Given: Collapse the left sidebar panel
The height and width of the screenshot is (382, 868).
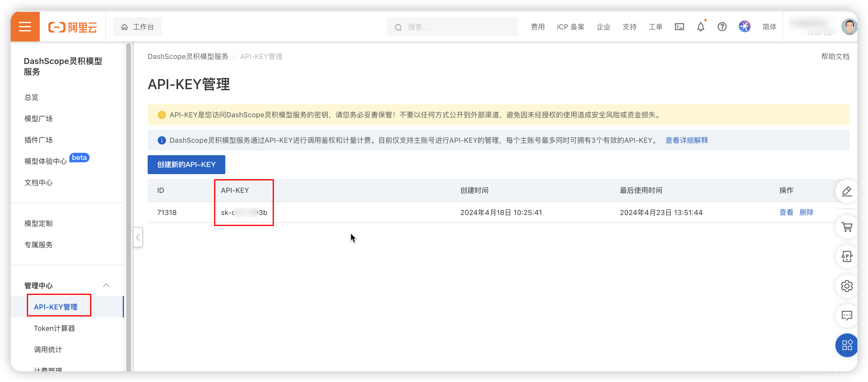Looking at the screenshot, I should (138, 237).
